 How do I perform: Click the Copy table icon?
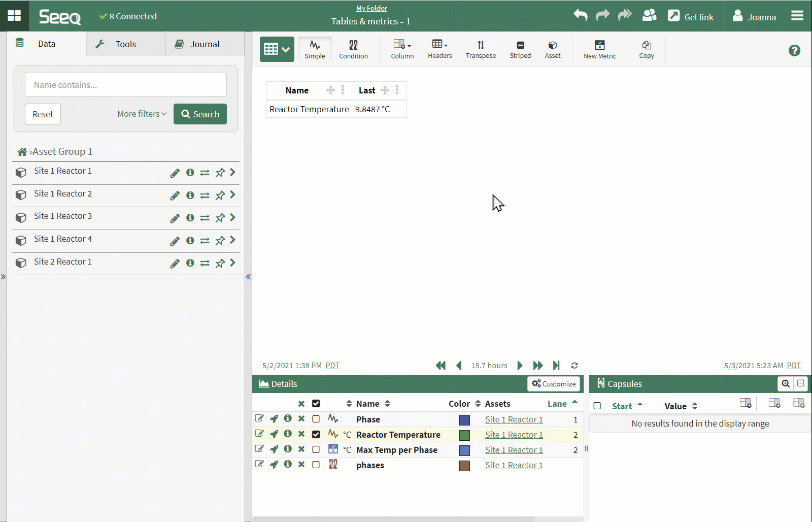coord(646,49)
